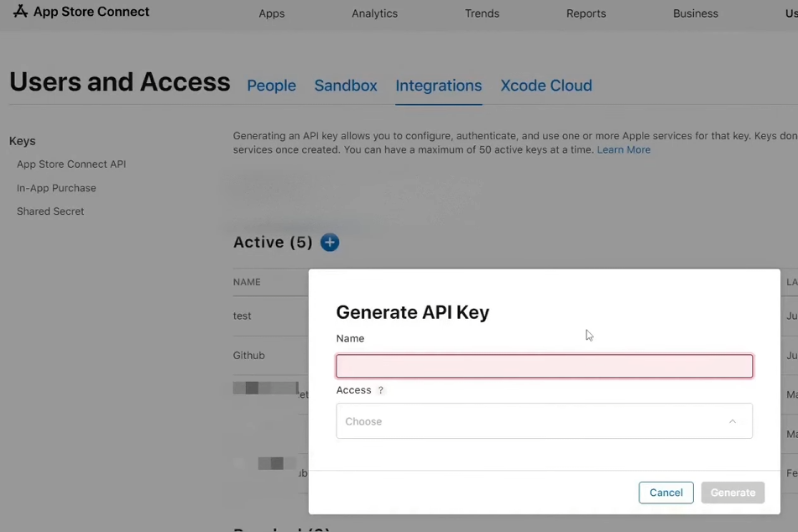This screenshot has height=532, width=798.
Task: Open the Access dropdown chevron in the dialog
Action: tap(732, 421)
